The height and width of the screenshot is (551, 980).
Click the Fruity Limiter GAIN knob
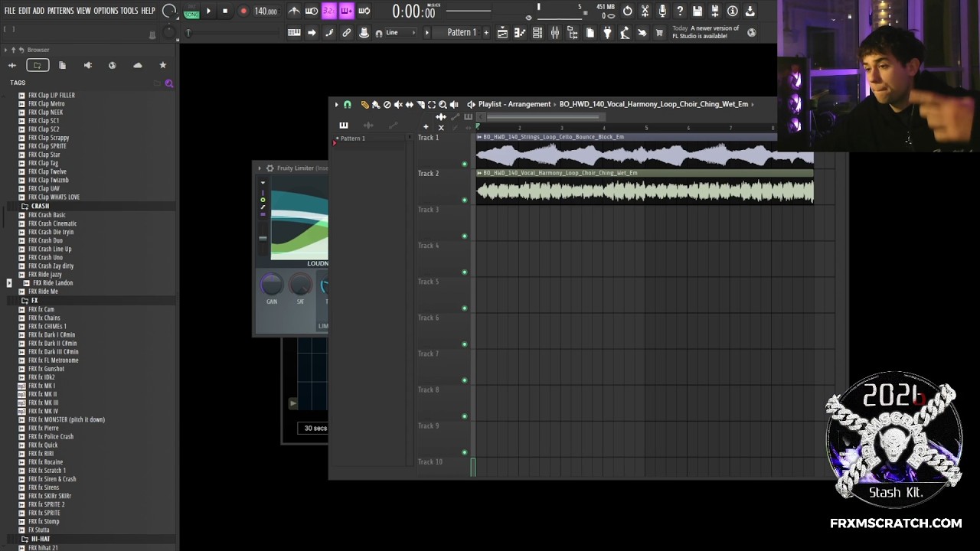click(x=272, y=285)
